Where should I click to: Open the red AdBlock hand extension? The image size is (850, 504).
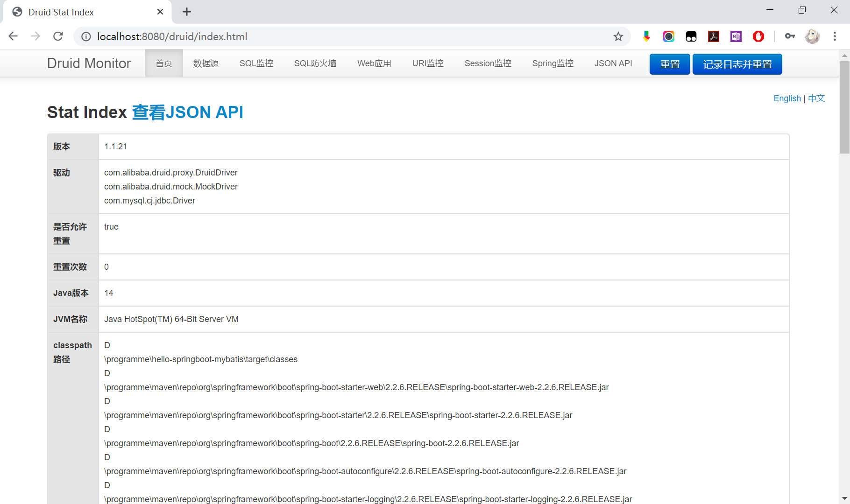click(x=758, y=36)
